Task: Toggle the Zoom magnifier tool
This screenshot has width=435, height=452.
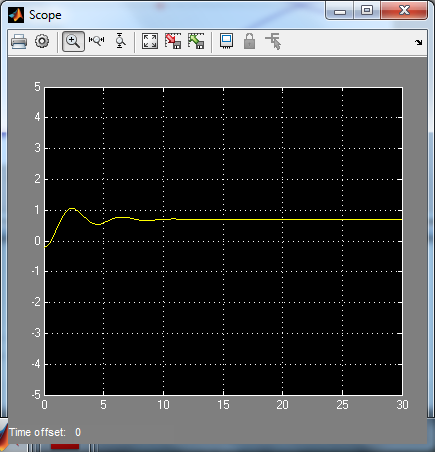Action: 73,42
